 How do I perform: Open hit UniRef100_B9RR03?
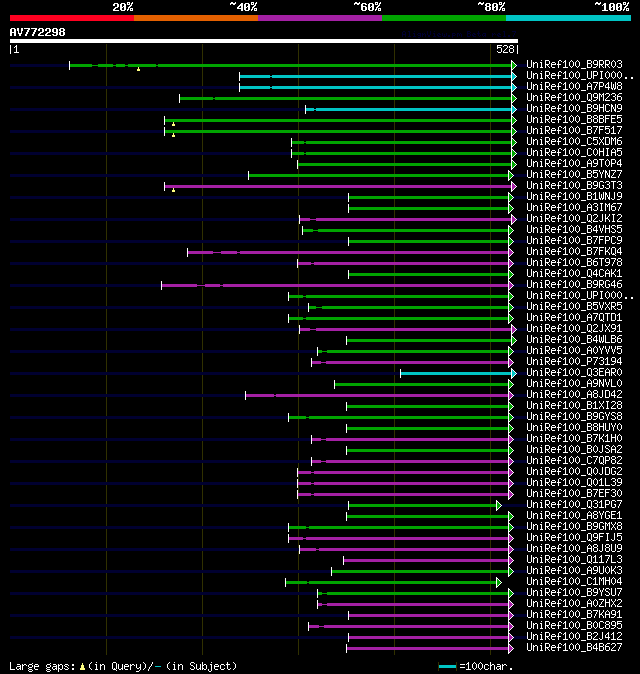pyautogui.click(x=574, y=64)
